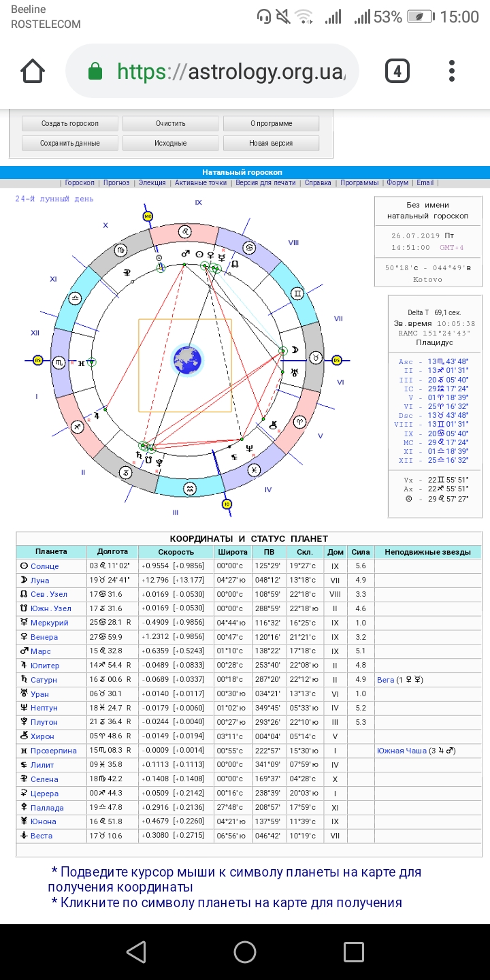Viewport: 490px width, 980px height.
Task: Click the Virgo sign on the chart ring
Action: coord(120,250)
